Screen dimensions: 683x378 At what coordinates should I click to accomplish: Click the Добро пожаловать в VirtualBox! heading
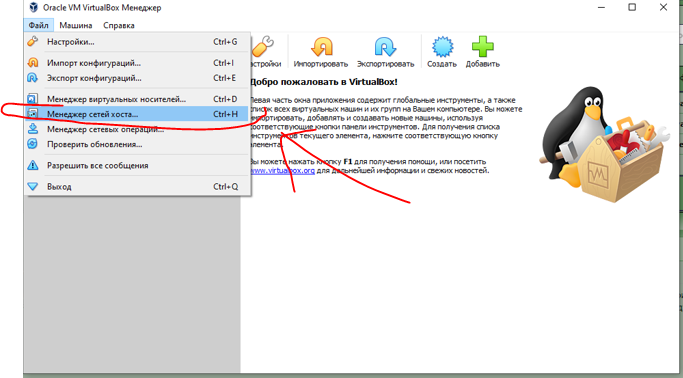click(x=324, y=82)
